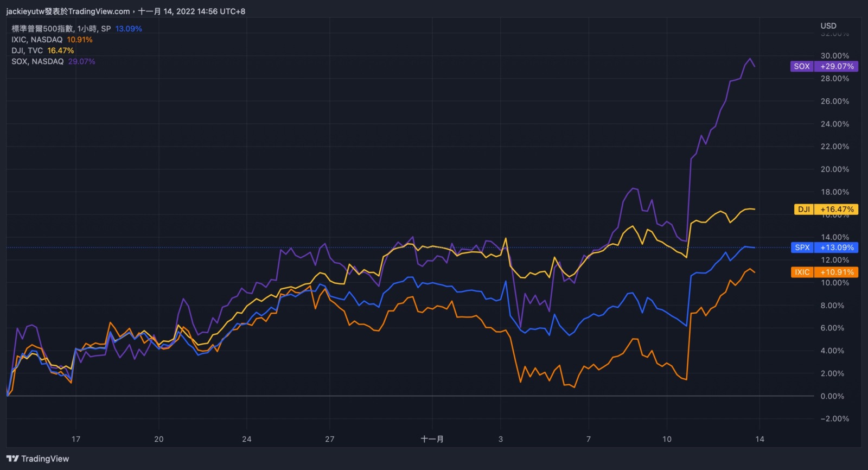Click the −2.00% level on price axis

(x=834, y=418)
